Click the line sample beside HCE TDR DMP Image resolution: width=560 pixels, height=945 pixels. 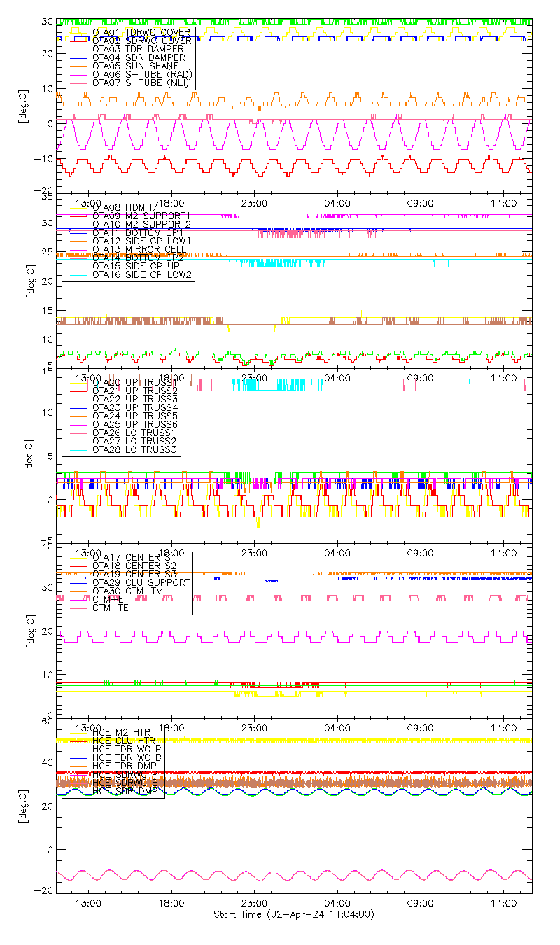pos(76,766)
